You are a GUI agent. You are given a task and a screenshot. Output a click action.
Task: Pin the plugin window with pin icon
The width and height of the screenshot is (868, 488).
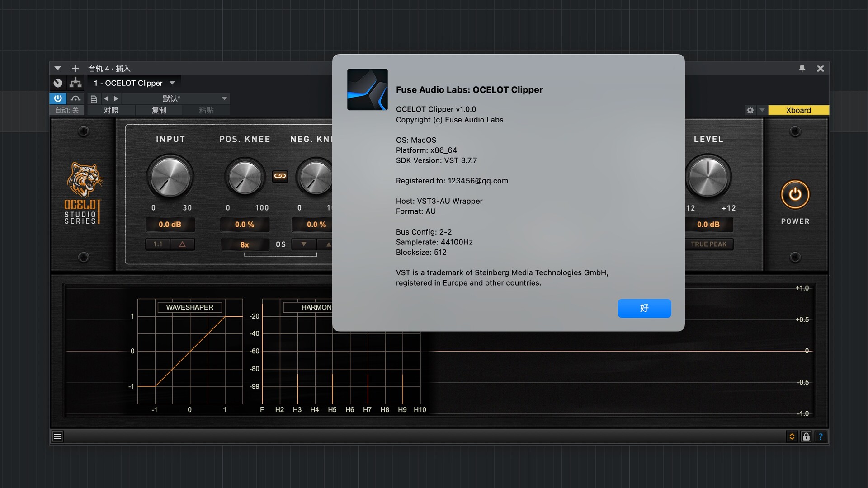pyautogui.click(x=802, y=69)
